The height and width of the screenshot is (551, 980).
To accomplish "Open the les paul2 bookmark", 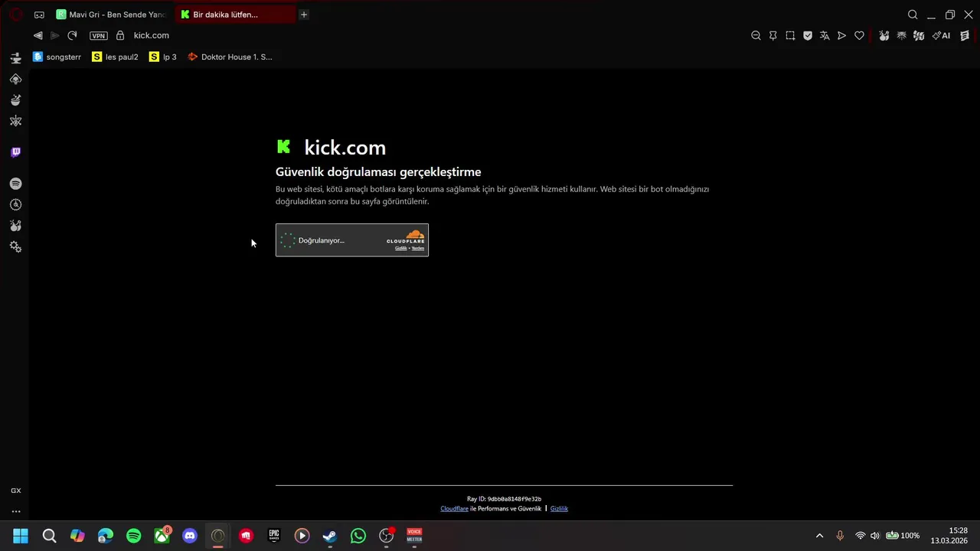I will (x=115, y=57).
